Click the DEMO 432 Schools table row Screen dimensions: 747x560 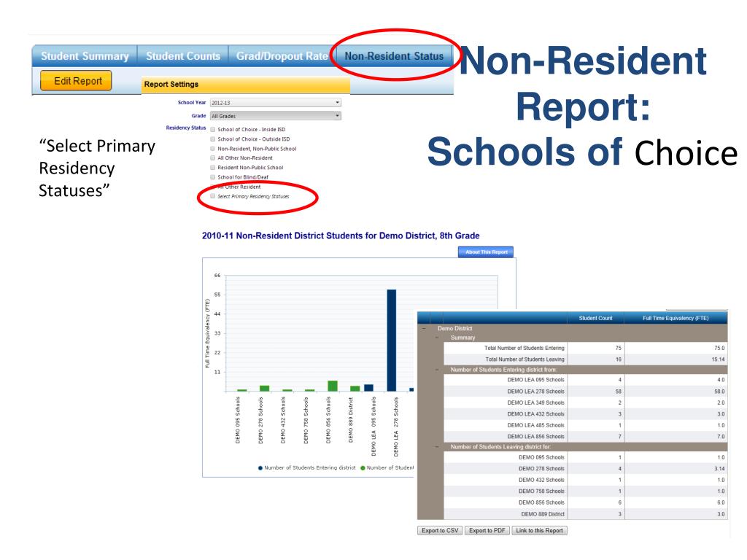coord(586,480)
